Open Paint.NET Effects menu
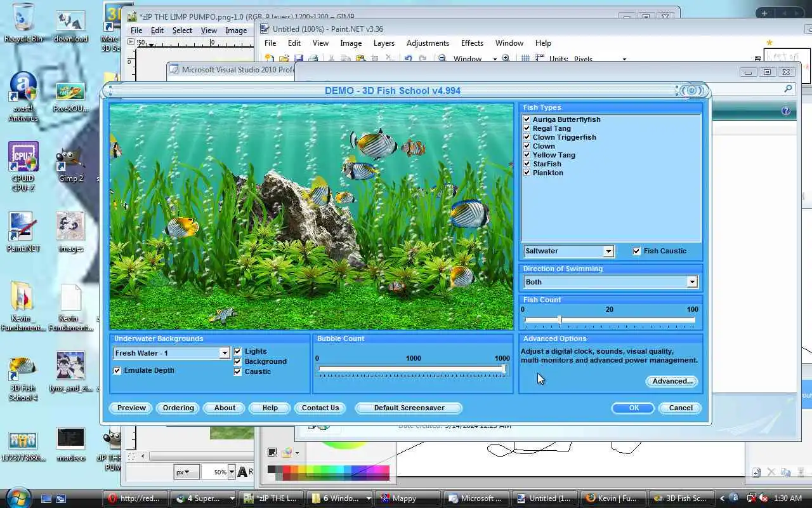 point(472,43)
